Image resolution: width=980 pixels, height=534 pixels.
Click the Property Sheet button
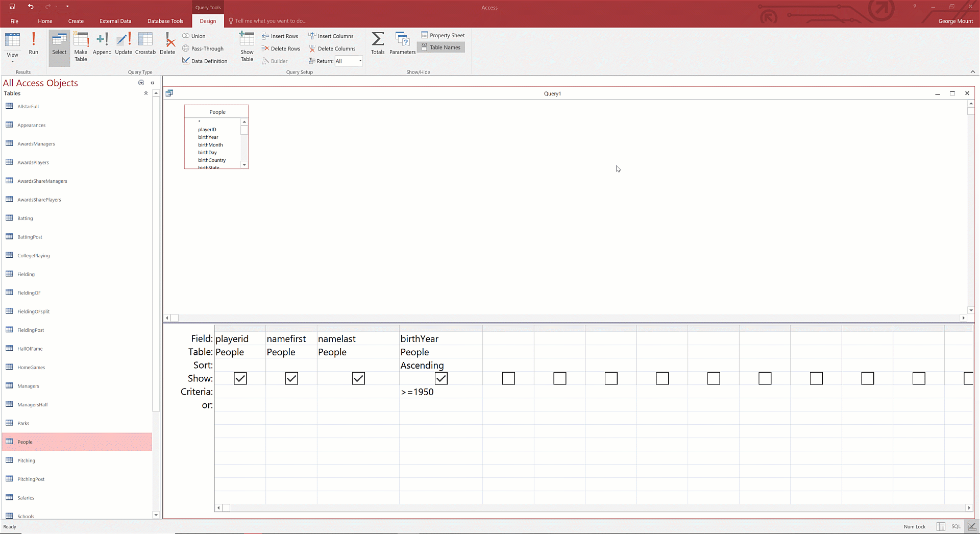coord(443,35)
